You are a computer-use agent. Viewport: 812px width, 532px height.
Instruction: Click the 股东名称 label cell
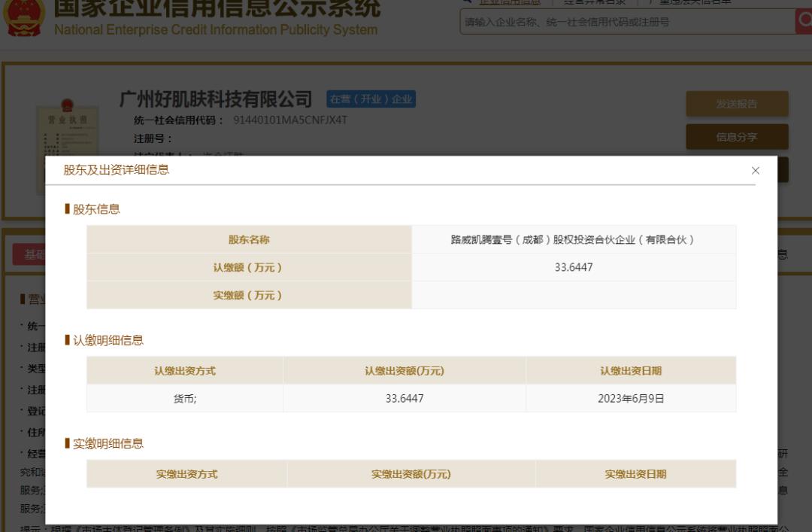point(249,239)
